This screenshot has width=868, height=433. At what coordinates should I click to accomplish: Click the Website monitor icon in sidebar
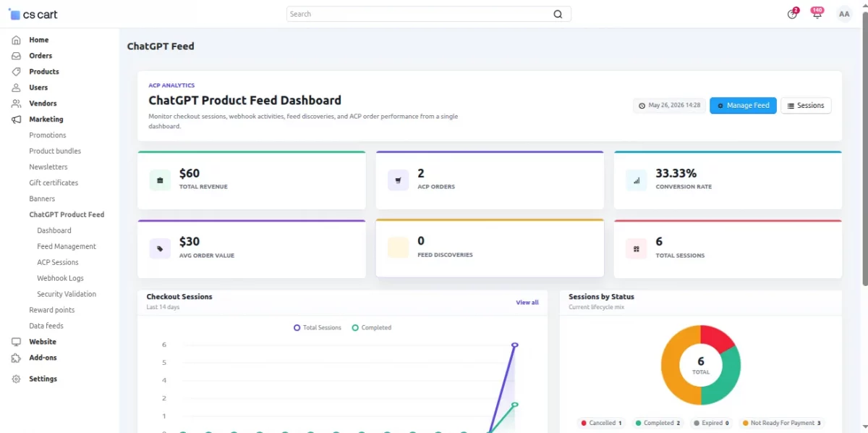[x=16, y=342]
